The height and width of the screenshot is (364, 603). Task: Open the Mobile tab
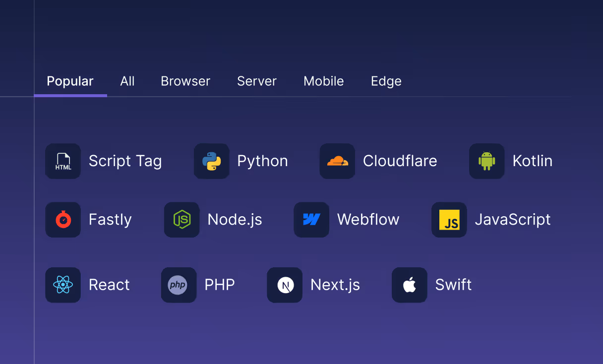pyautogui.click(x=324, y=81)
